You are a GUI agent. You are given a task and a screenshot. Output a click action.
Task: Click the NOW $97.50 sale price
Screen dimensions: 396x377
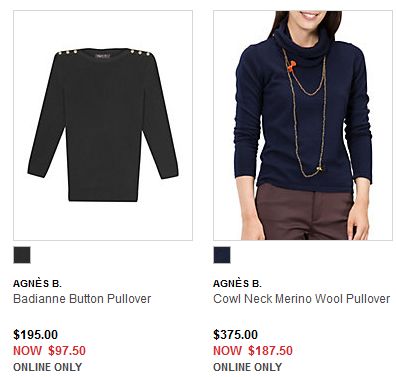(49, 351)
